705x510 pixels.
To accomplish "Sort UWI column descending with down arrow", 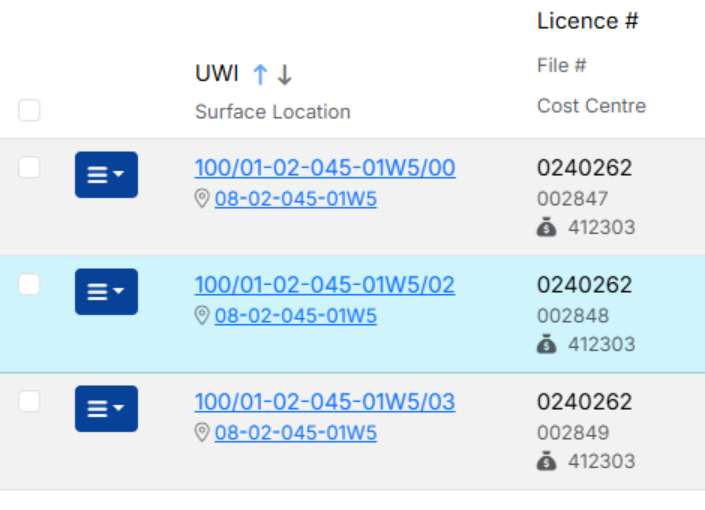I will click(284, 74).
